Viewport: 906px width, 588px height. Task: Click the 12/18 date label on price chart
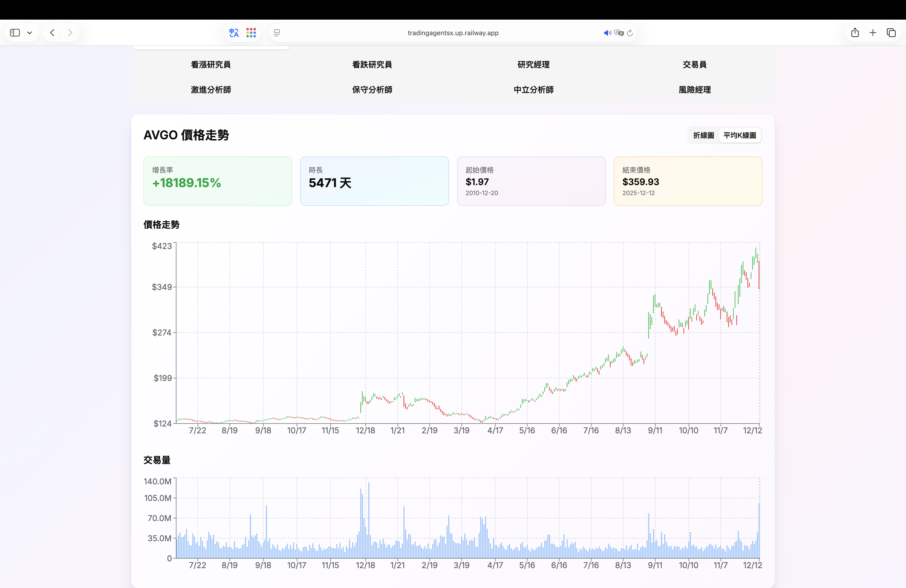(x=365, y=431)
